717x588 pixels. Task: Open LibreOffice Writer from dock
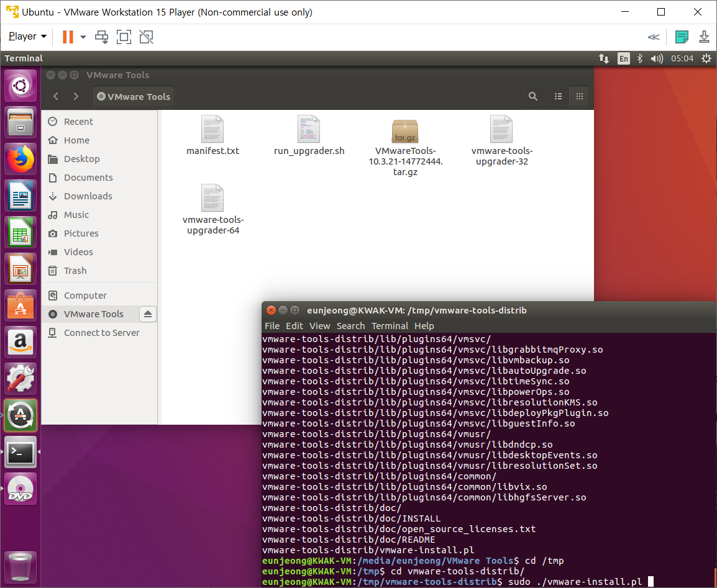(x=21, y=196)
